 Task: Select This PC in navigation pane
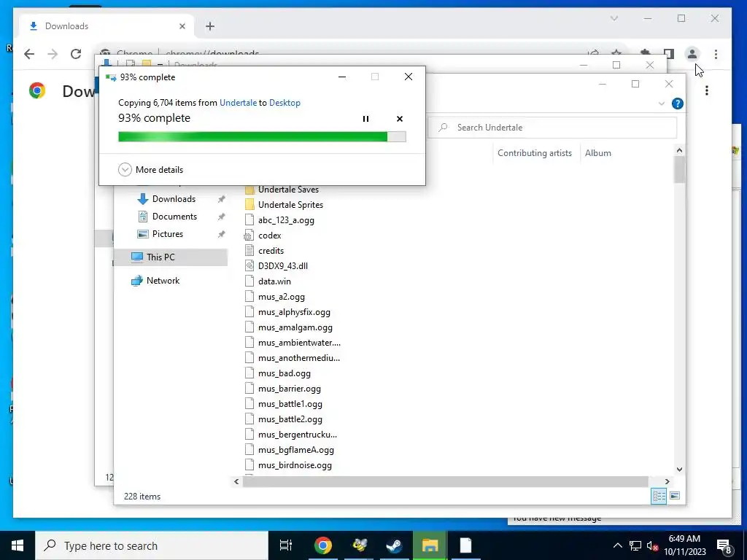coord(170,257)
